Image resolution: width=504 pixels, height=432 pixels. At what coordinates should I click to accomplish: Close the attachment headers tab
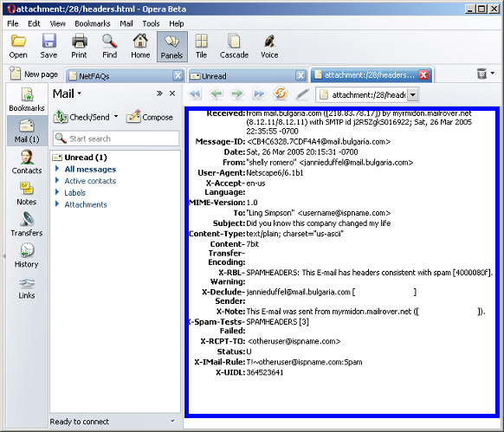[x=423, y=75]
